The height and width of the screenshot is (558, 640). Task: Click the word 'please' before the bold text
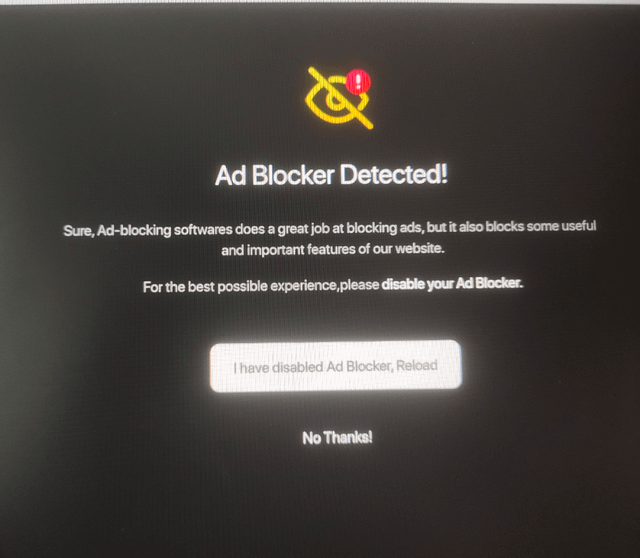(x=360, y=285)
